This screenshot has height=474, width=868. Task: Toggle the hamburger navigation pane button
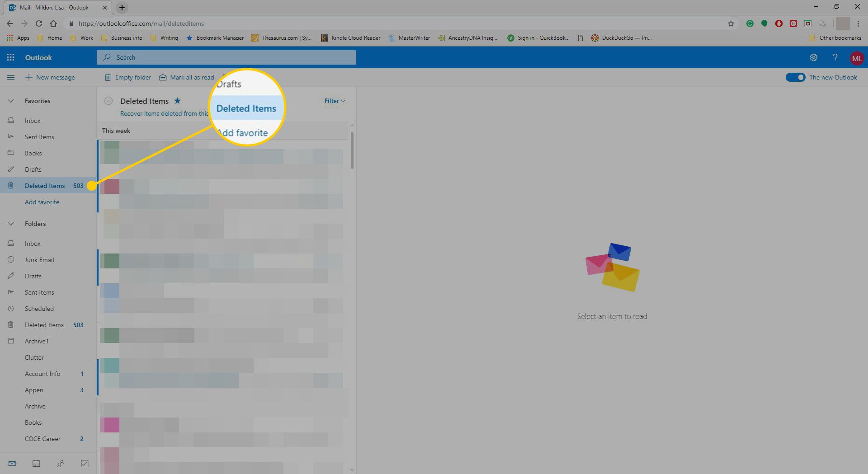click(x=11, y=77)
